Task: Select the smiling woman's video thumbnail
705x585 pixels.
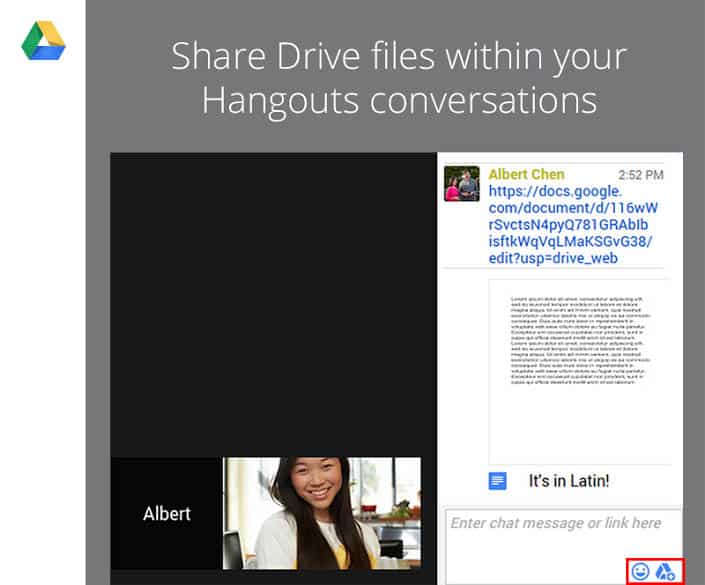Action: tap(321, 512)
